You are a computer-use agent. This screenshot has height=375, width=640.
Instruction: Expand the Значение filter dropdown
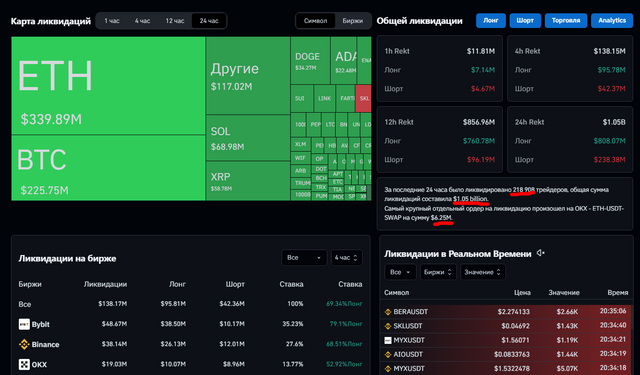point(482,272)
